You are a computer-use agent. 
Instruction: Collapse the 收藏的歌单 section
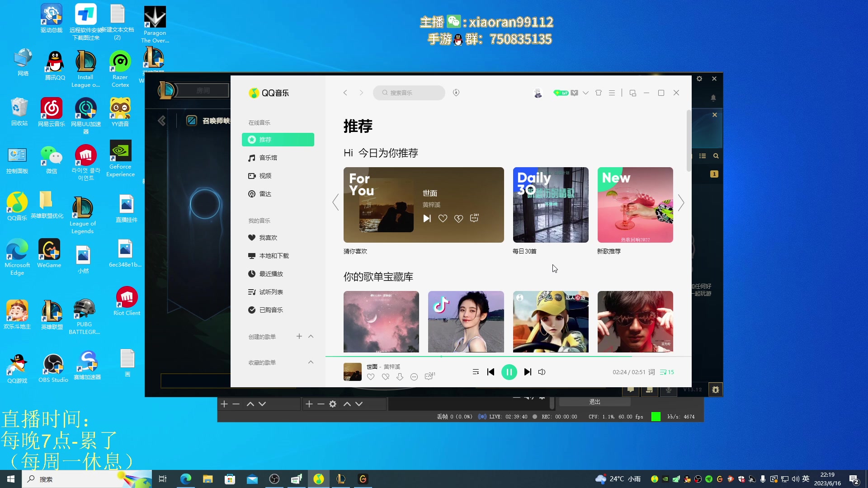[x=311, y=362]
